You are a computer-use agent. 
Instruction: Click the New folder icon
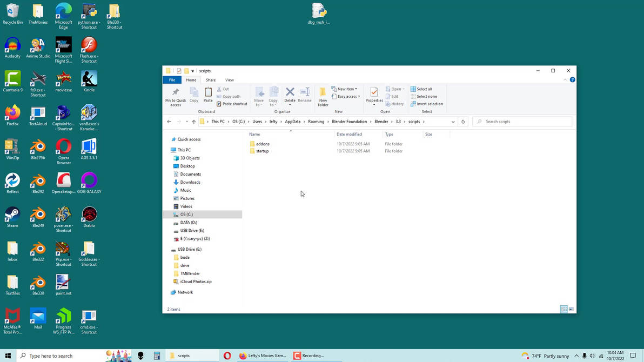[323, 93]
